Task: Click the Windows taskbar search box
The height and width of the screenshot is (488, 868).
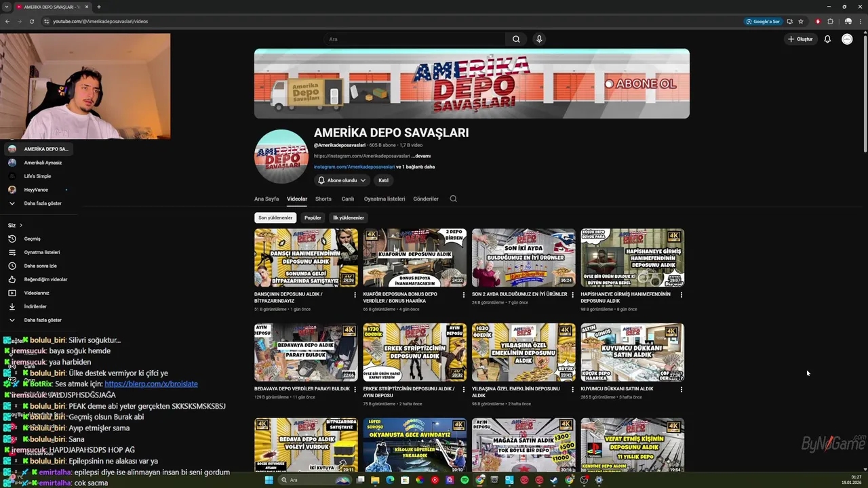Action: click(x=315, y=480)
